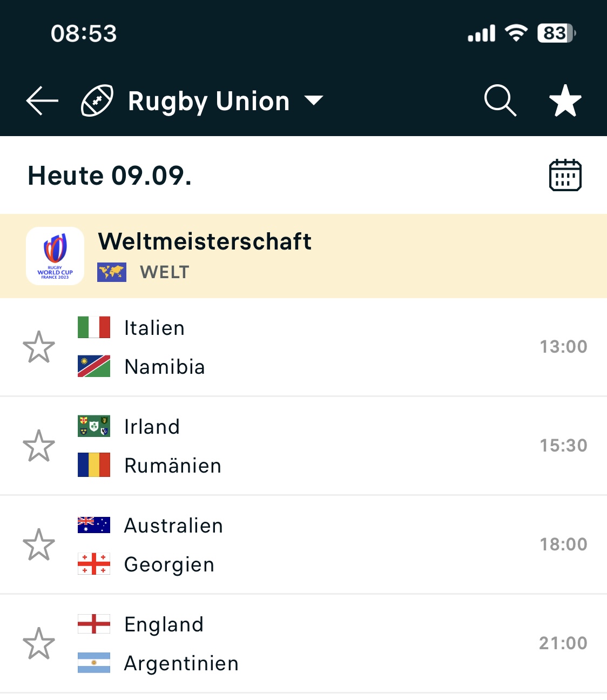Go back using the left arrow
This screenshot has height=700, width=607.
pos(42,101)
